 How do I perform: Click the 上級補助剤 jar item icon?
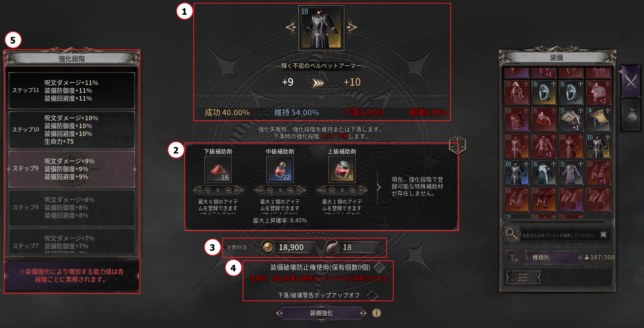(342, 170)
